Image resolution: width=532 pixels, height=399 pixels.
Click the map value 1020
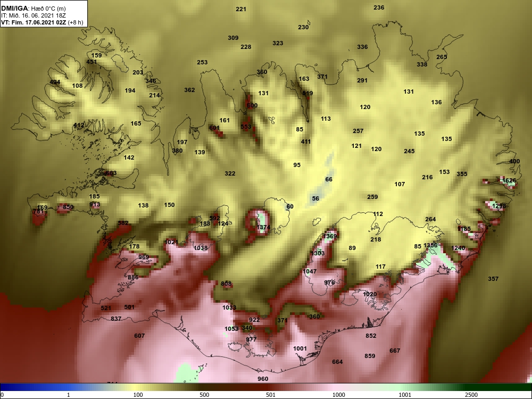pos(370,294)
